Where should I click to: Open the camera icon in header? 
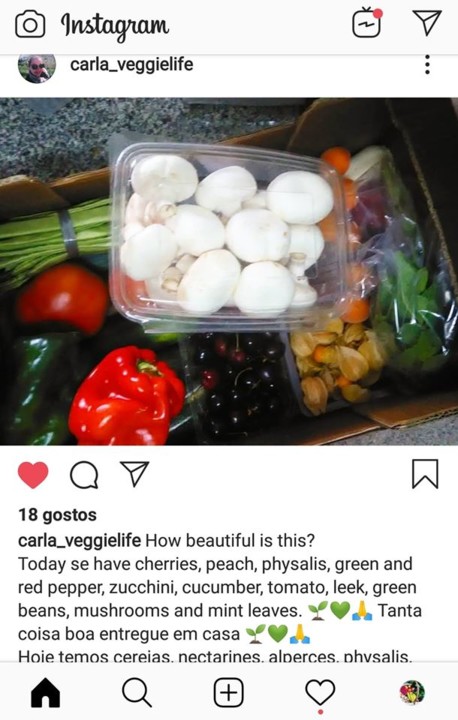click(x=30, y=25)
